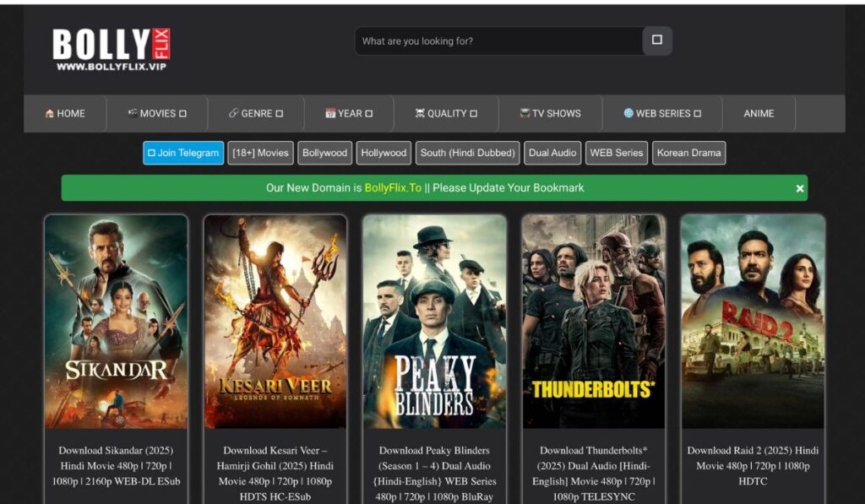The image size is (865, 504).
Task: Open 'Download Kesari Veer – Hamirji Gohil' link
Action: coord(275,473)
